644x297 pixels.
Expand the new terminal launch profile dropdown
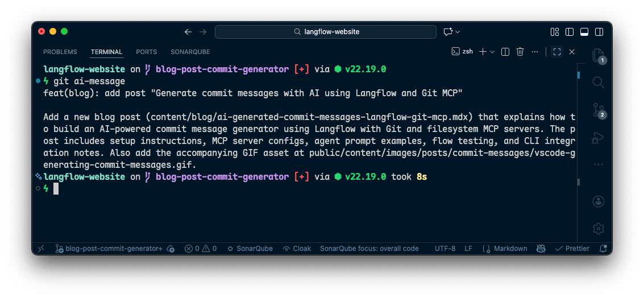tap(492, 52)
